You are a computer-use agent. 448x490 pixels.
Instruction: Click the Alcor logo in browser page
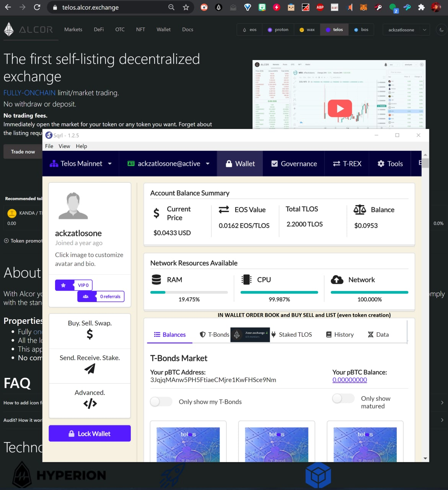28,29
